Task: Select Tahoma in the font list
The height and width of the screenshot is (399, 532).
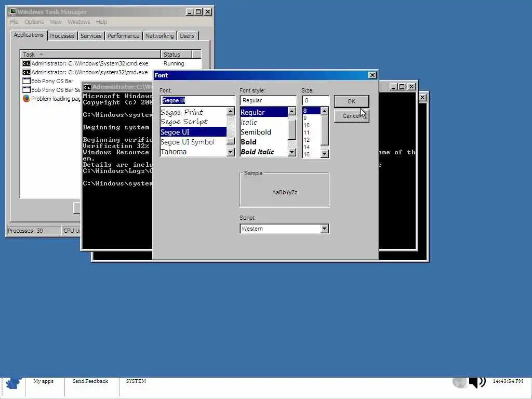Action: coord(193,152)
